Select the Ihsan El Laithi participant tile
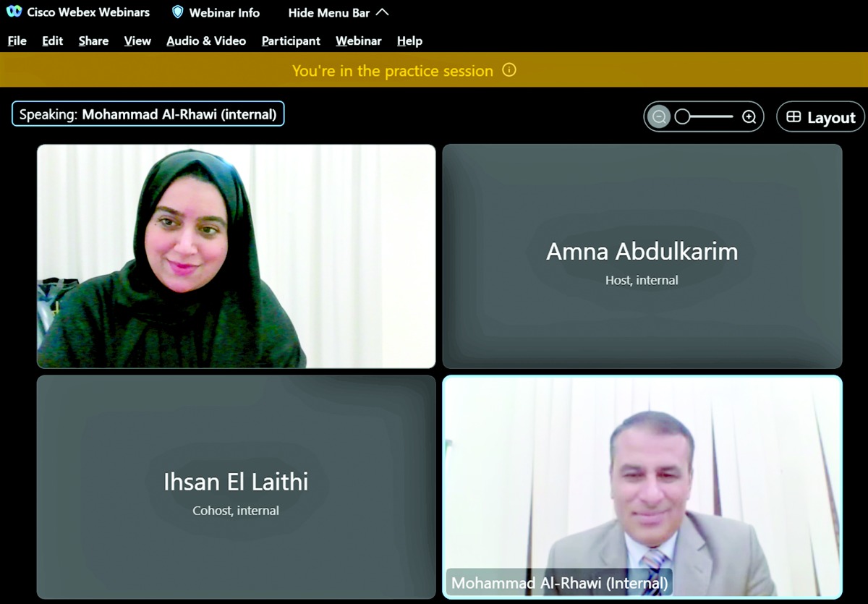This screenshot has width=868, height=604. pyautogui.click(x=236, y=487)
